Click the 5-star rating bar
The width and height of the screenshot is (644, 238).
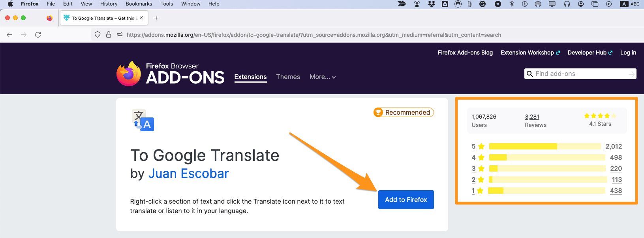pos(545,146)
